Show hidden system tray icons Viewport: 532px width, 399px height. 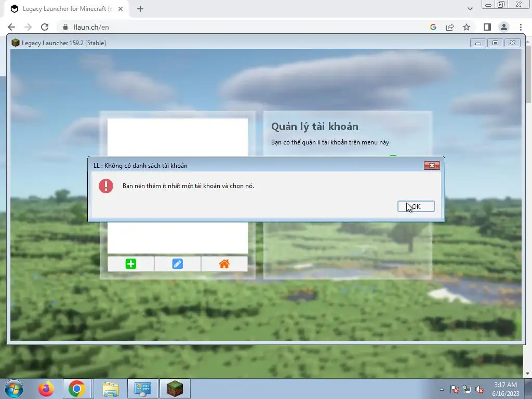click(442, 389)
